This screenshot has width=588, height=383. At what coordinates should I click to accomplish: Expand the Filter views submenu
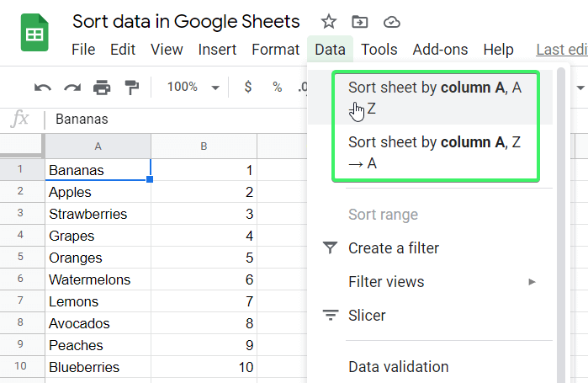(532, 282)
